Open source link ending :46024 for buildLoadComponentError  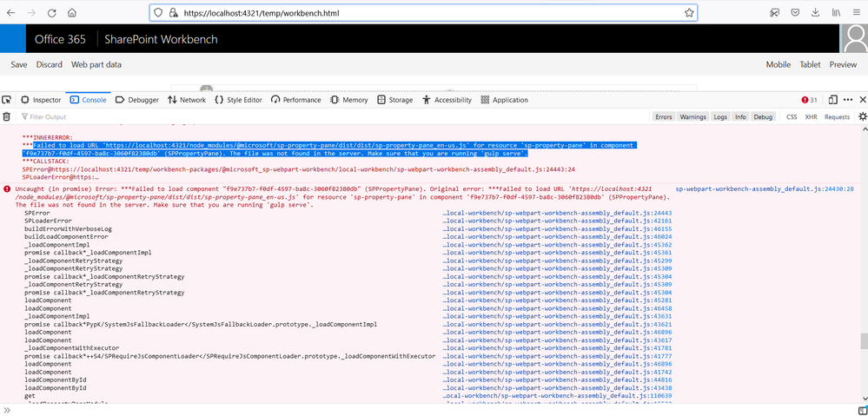coord(558,237)
